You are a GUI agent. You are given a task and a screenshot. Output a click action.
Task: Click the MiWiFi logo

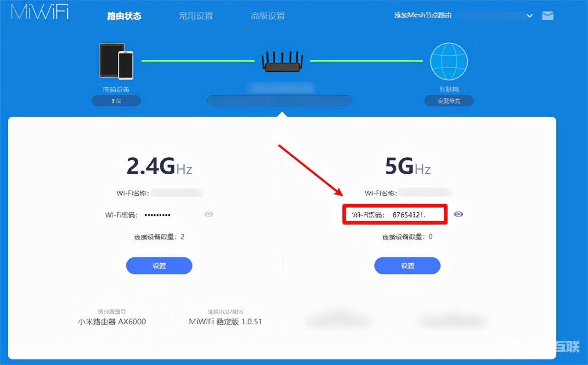(x=40, y=12)
